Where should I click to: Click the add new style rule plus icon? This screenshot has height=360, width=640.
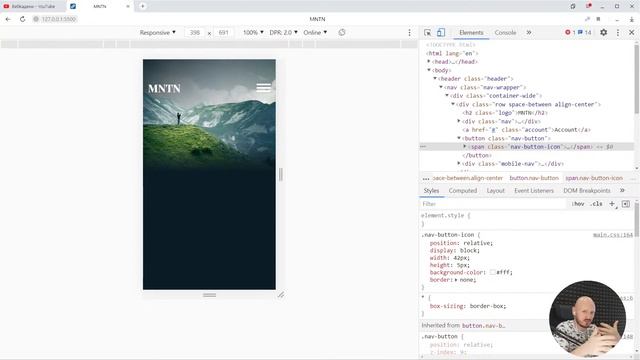(612, 204)
